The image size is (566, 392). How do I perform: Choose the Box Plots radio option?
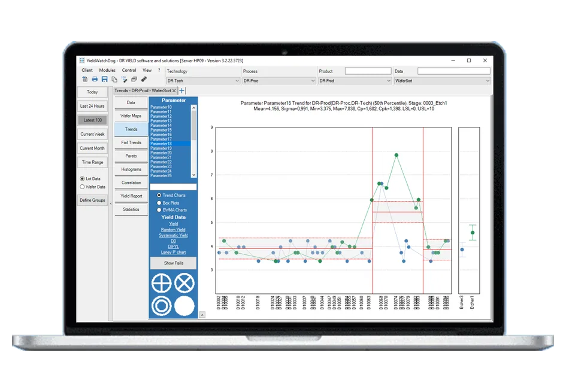click(x=159, y=203)
